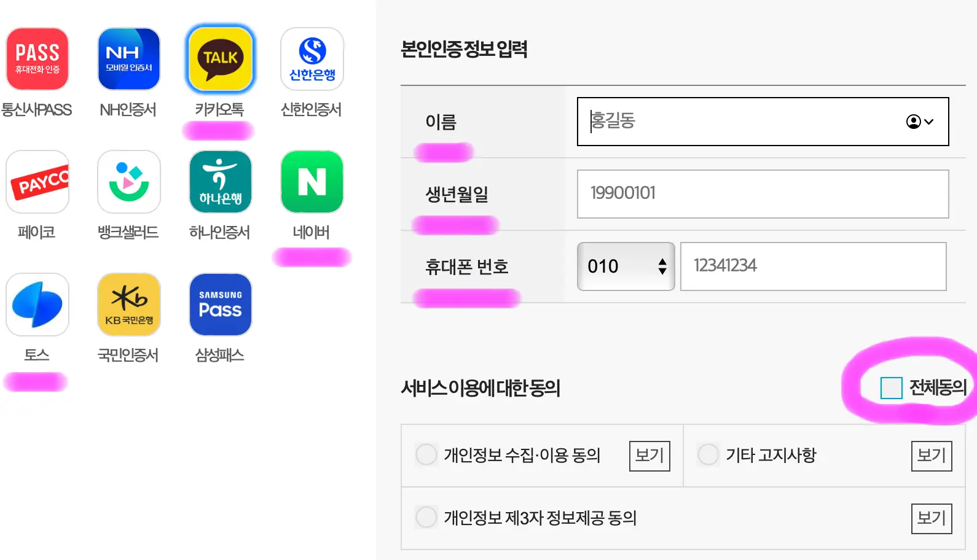Open the name field profile dropdown
977x560 pixels.
click(x=916, y=122)
